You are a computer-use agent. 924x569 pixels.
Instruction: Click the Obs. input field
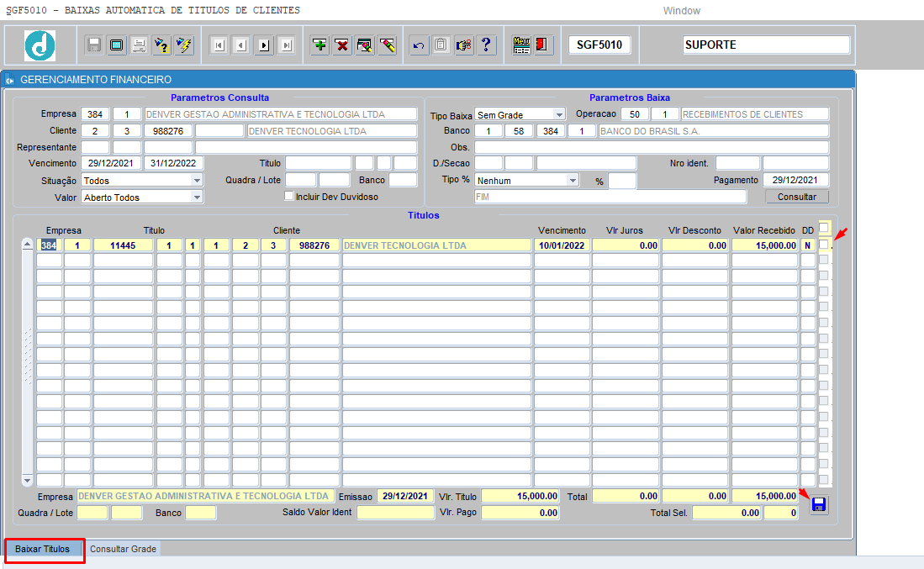652,147
